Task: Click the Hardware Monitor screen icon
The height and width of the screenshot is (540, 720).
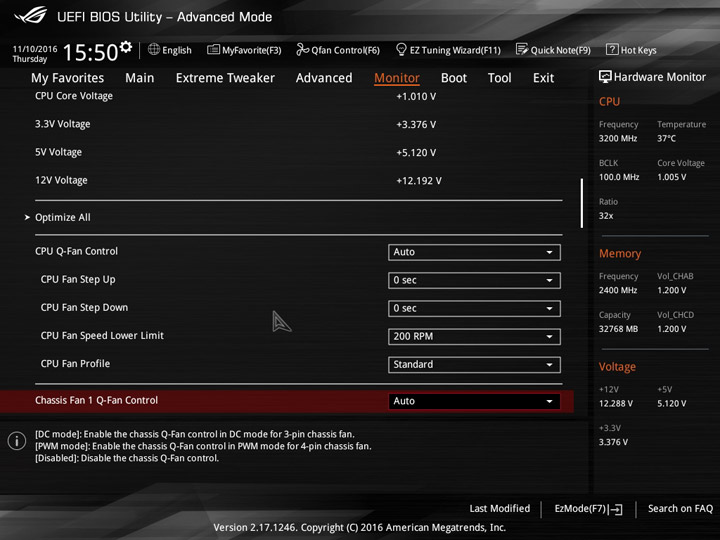Action: (x=605, y=77)
